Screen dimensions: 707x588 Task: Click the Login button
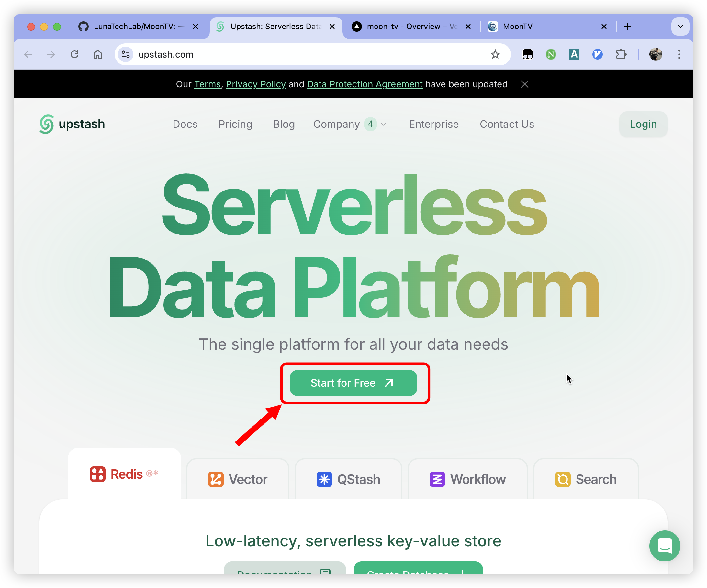coord(643,124)
